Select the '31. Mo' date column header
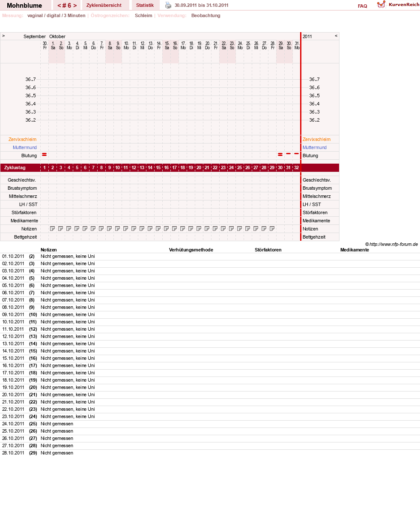 click(297, 45)
